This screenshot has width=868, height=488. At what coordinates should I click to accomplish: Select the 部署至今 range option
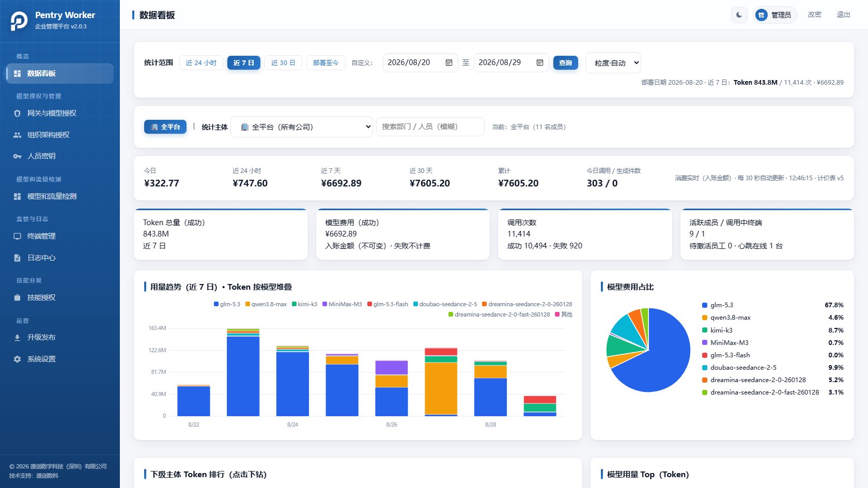(x=326, y=63)
